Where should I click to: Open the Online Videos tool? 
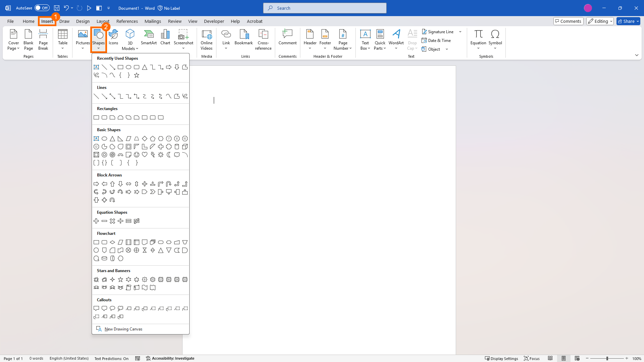206,40
